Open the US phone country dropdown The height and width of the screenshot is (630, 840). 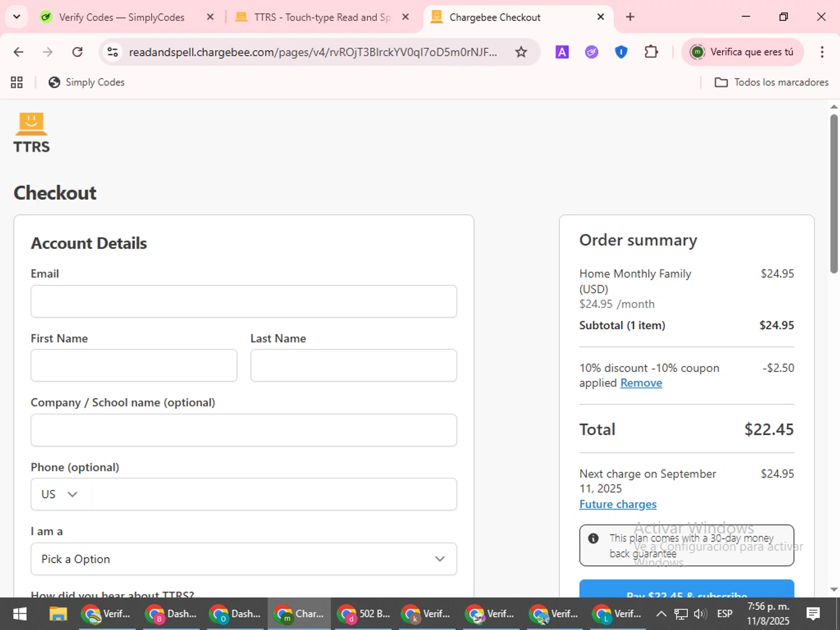coord(60,494)
